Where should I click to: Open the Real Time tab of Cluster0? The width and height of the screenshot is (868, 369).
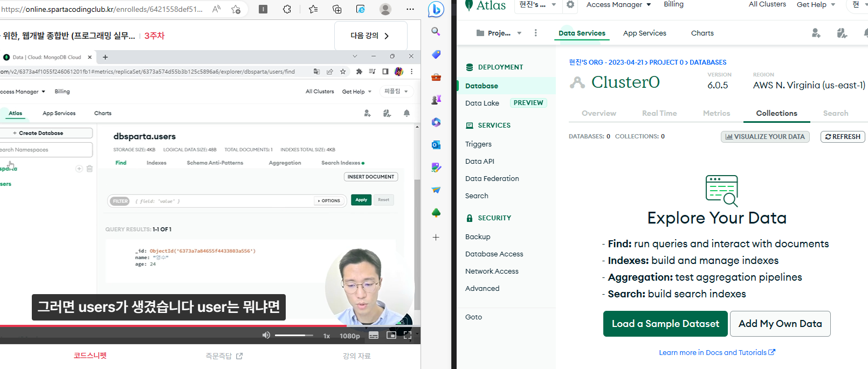click(x=659, y=113)
